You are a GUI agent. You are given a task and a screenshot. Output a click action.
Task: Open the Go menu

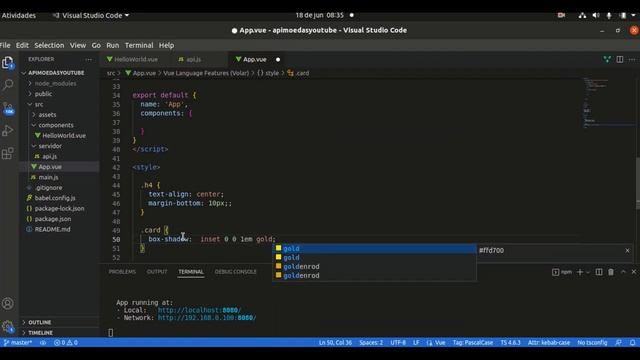pos(96,45)
